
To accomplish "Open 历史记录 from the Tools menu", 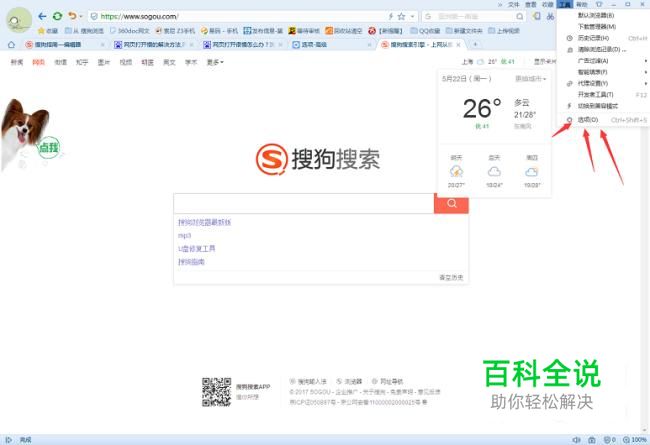I will pos(603,38).
